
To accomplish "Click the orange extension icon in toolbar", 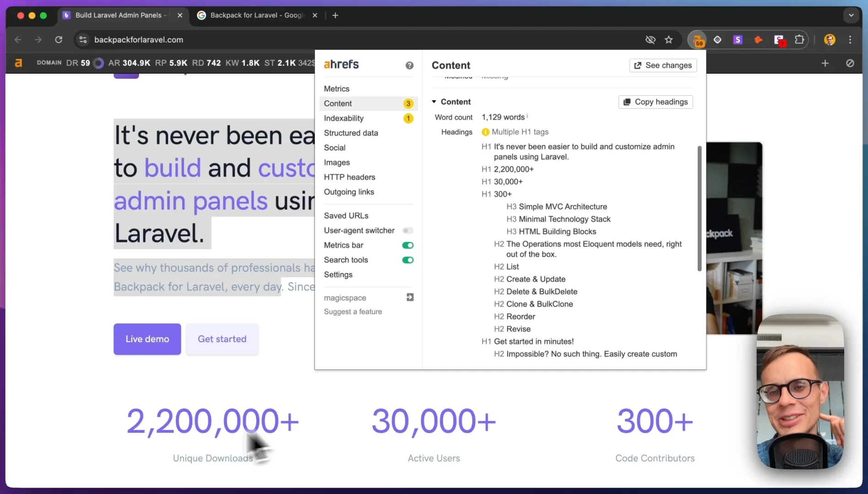I will 758,40.
